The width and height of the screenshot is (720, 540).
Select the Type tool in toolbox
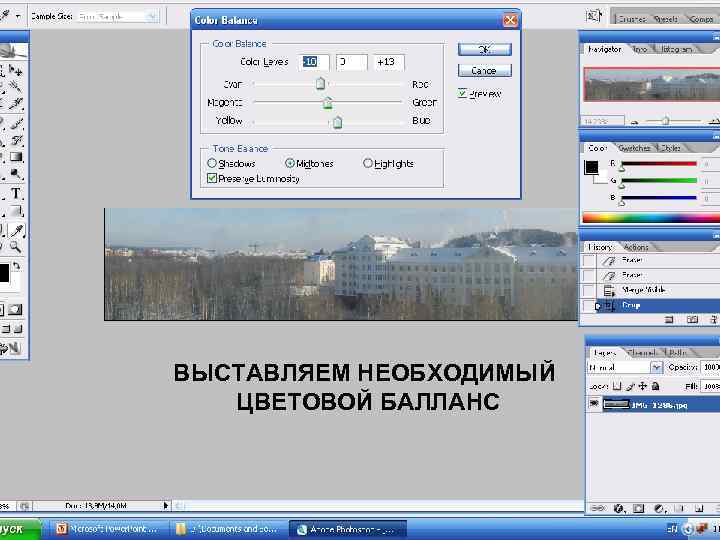[16, 193]
